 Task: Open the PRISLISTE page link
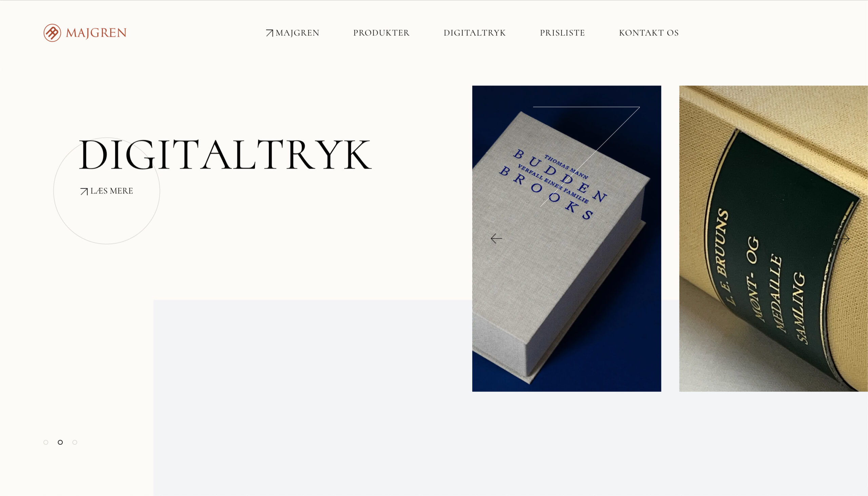[562, 33]
